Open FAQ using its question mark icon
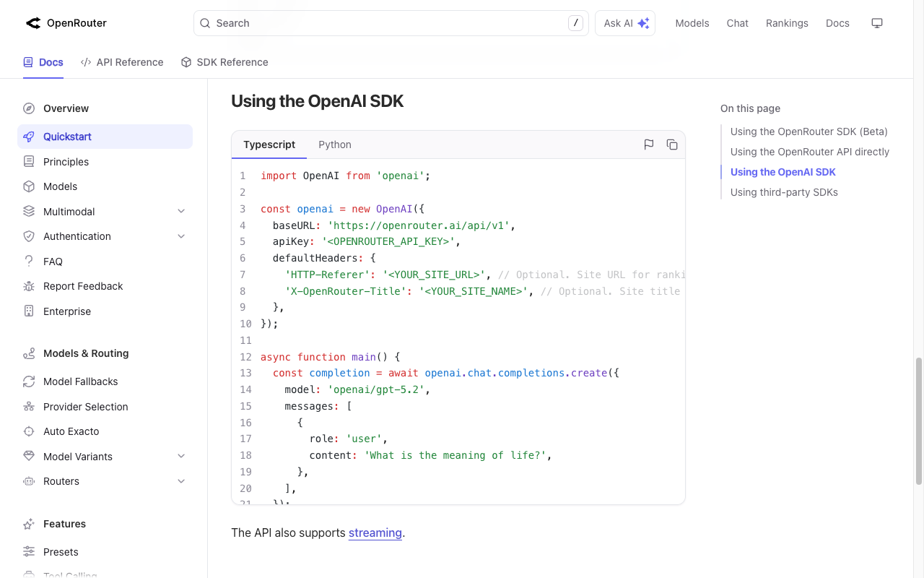The image size is (924, 578). (x=28, y=261)
